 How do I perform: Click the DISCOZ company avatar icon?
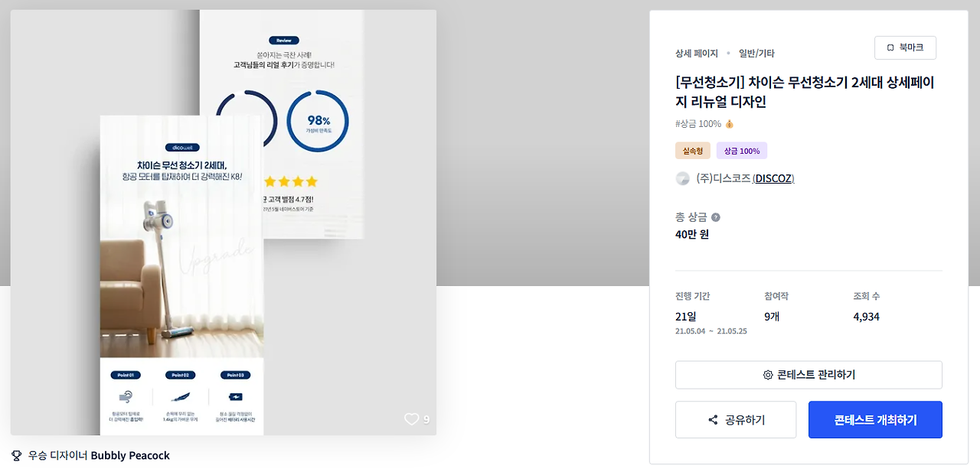(682, 178)
